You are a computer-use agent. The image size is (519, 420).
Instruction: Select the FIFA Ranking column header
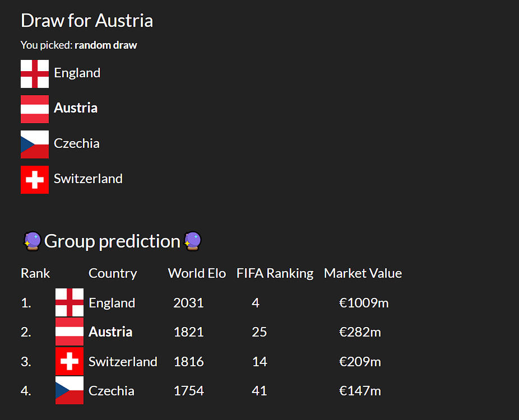tap(275, 273)
